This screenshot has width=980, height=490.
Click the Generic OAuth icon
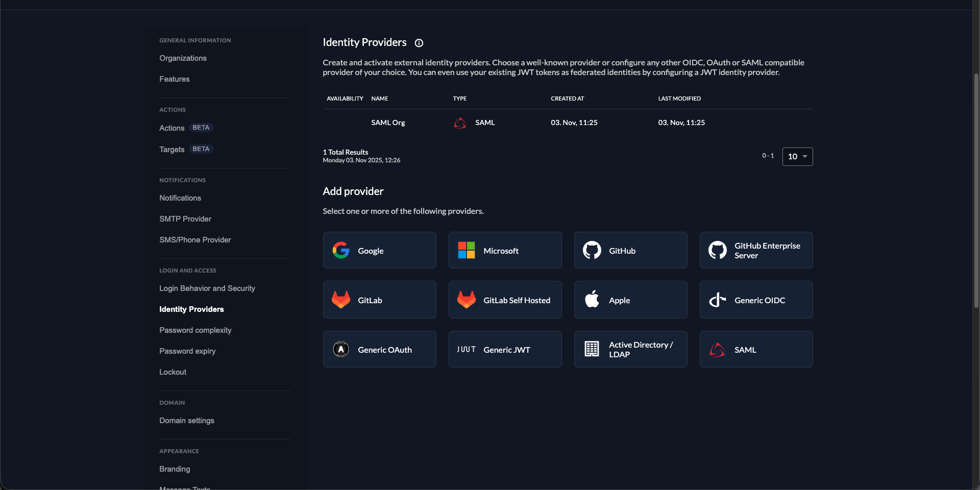click(341, 349)
